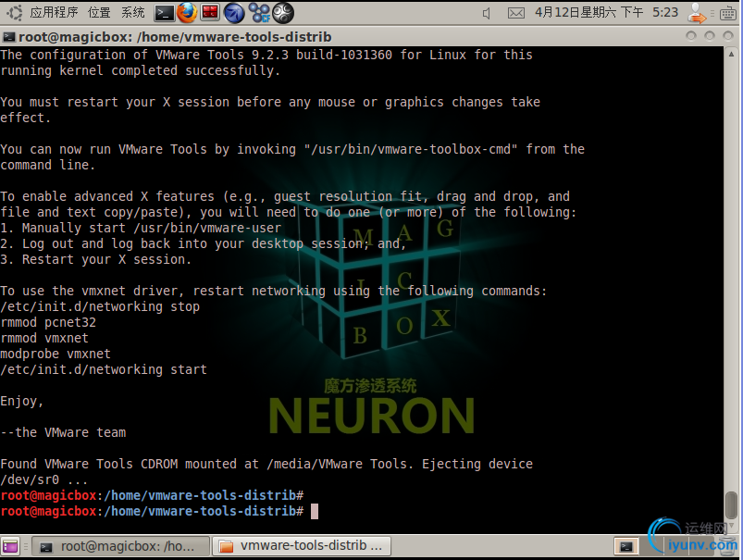Click the text "Enjoy,"

[x=22, y=401]
